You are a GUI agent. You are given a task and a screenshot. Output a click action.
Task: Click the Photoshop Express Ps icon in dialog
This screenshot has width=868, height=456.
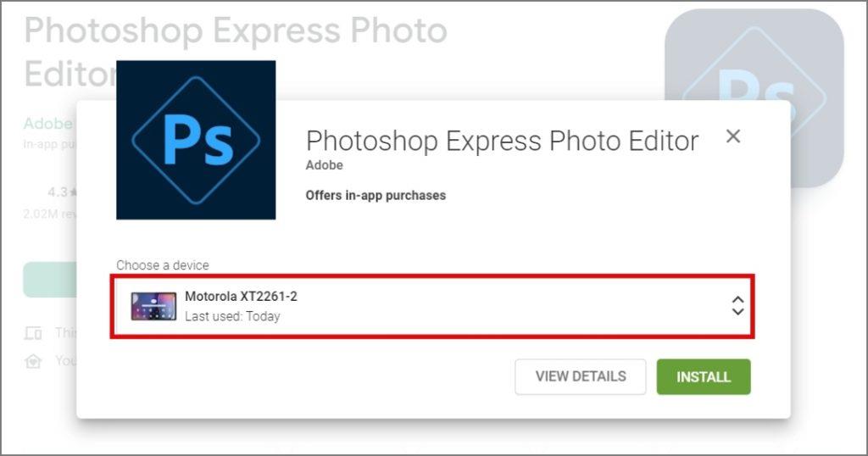click(196, 140)
